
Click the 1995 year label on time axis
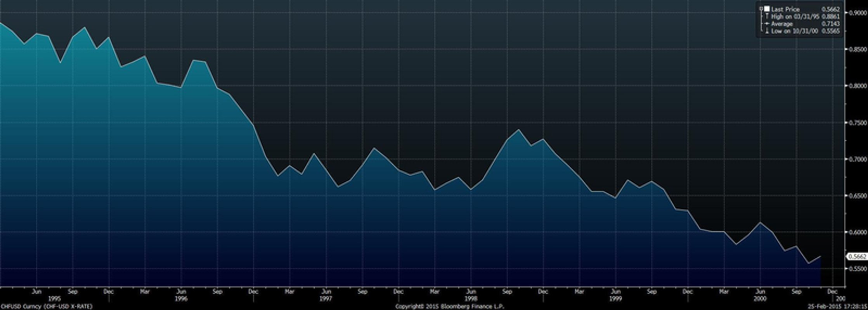[x=54, y=299]
